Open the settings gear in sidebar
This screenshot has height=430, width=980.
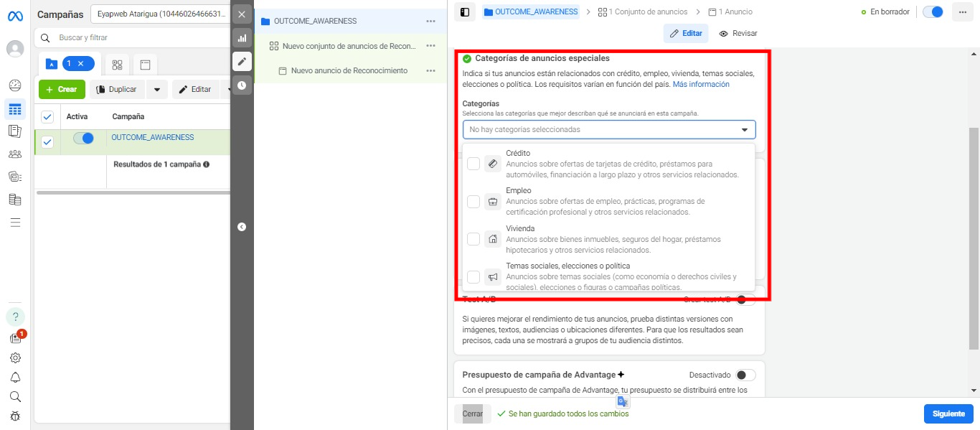pyautogui.click(x=15, y=357)
